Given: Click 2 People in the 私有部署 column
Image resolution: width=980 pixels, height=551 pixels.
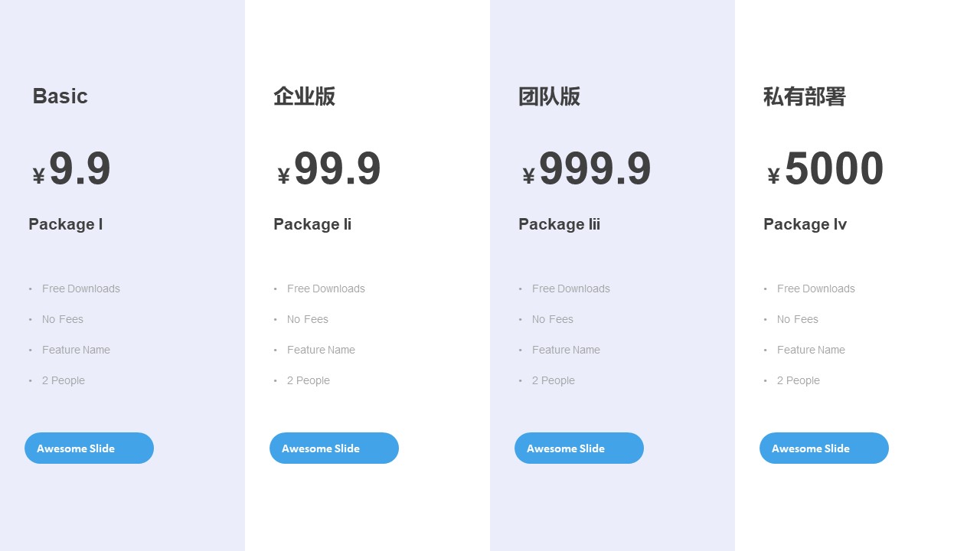Looking at the screenshot, I should [x=799, y=380].
